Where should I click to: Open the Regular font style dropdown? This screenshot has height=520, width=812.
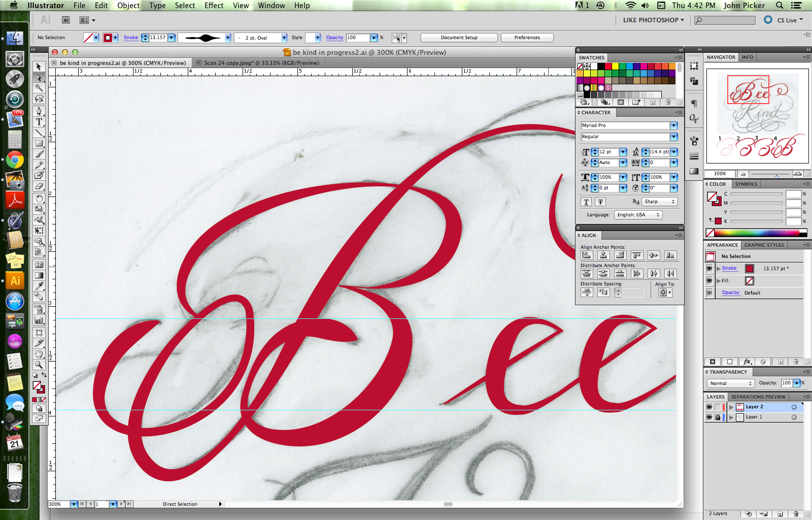tap(674, 137)
